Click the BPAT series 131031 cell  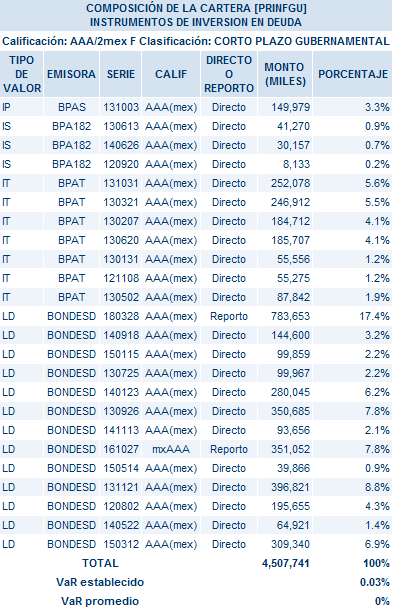coord(121,183)
